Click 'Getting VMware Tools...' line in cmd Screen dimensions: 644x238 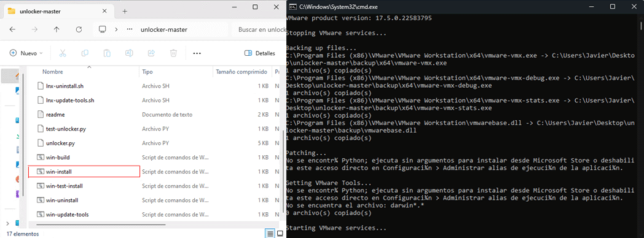point(328,183)
